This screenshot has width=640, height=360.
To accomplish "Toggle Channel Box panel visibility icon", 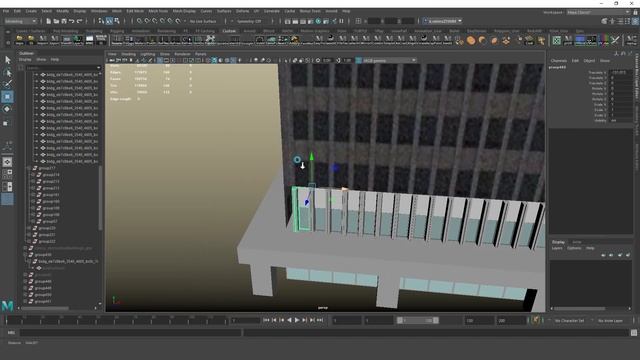I will [635, 21].
